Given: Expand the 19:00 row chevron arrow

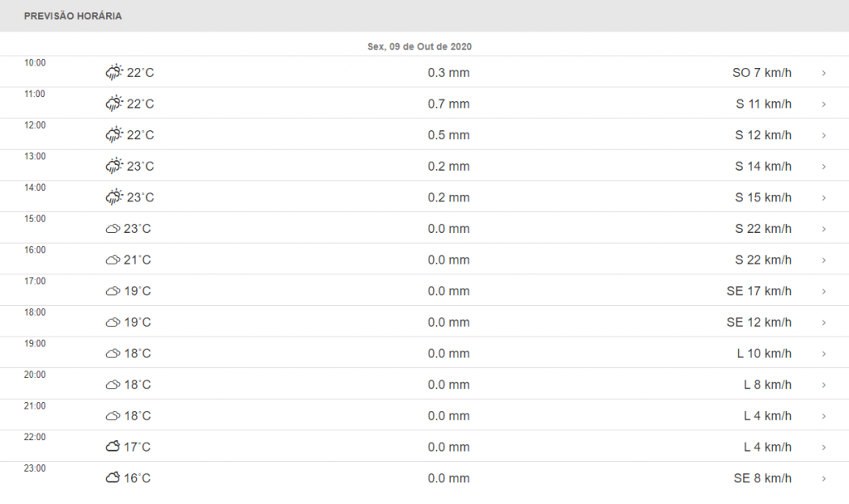Looking at the screenshot, I should pos(823,354).
